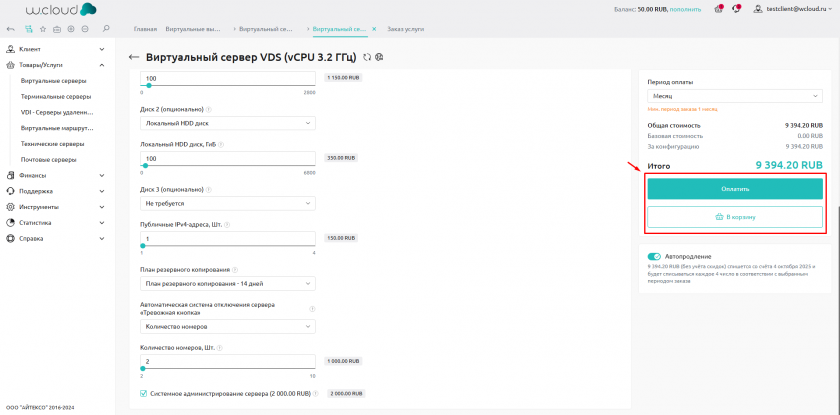
Task: Click the back arrow beside the page title
Action: coord(134,57)
